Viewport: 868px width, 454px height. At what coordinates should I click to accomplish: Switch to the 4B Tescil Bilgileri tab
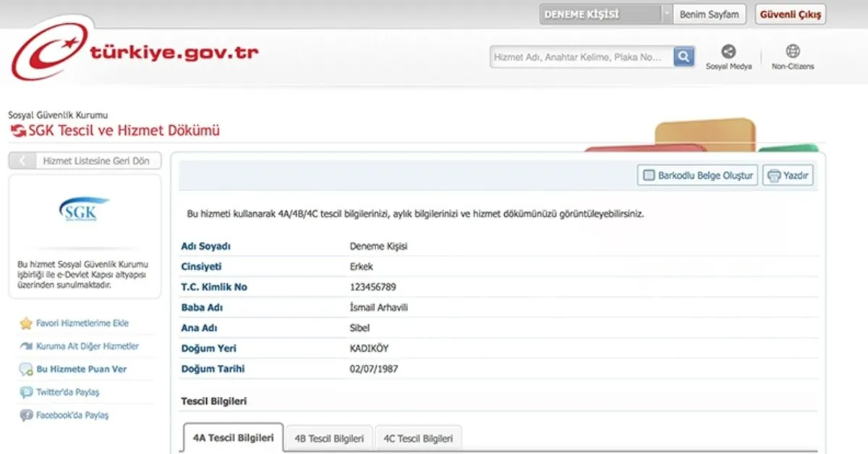point(328,439)
